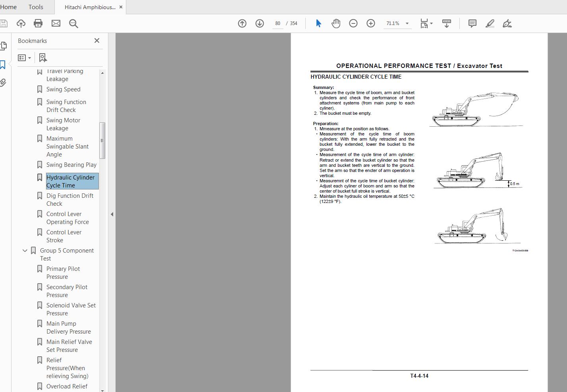Screen dimensions: 567x392
Task: Toggle scrolling mode icon
Action: (x=447, y=23)
